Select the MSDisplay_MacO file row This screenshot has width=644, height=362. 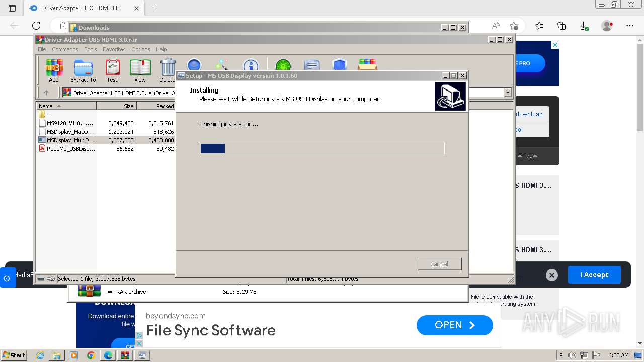pos(106,131)
